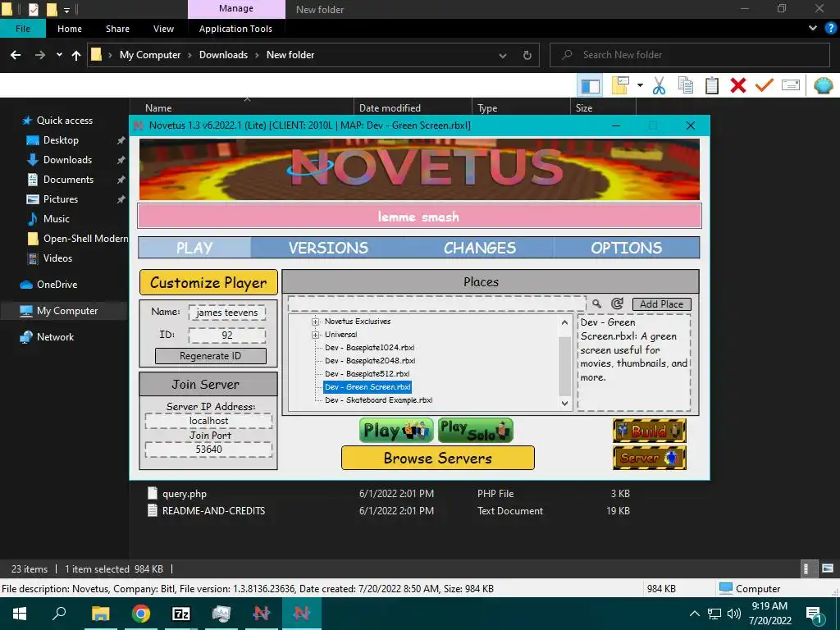Click Regenerate ID button
The image size is (840, 630).
(211, 356)
